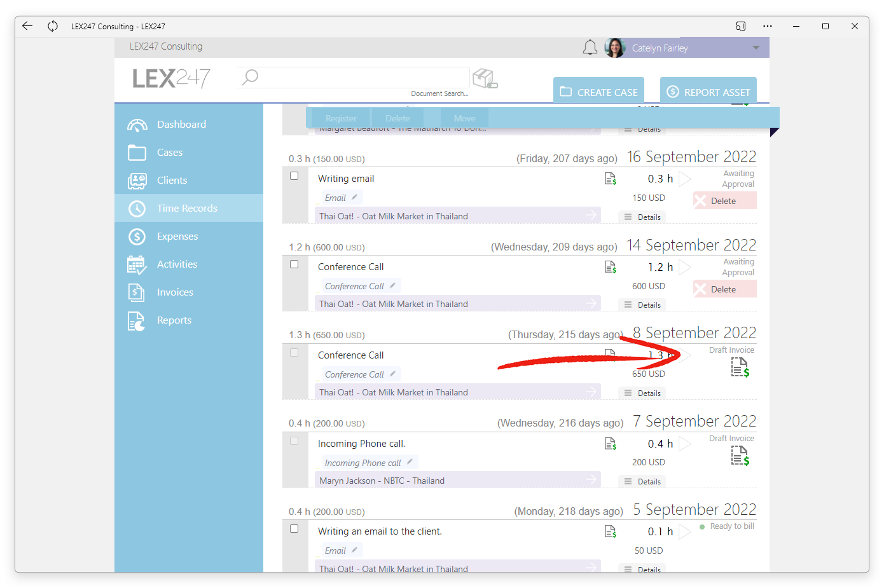This screenshot has height=588, width=884.
Task: Open Details for 7 September record
Action: pyautogui.click(x=642, y=482)
